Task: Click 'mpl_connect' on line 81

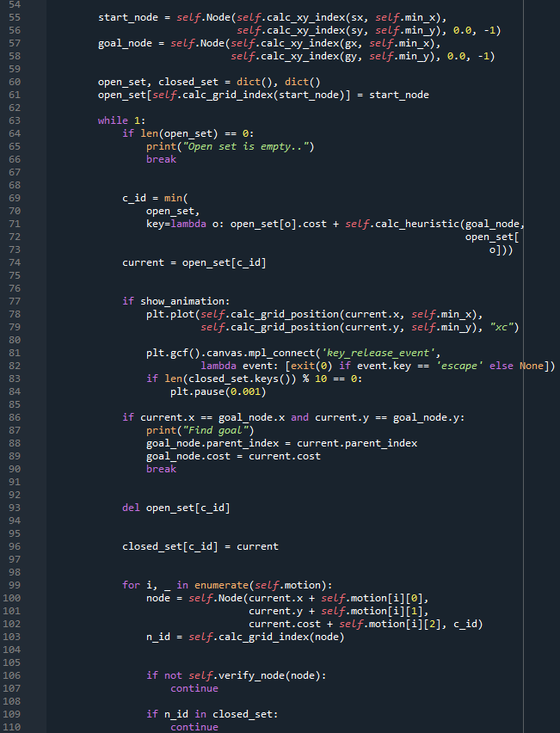Action: [x=282, y=353]
